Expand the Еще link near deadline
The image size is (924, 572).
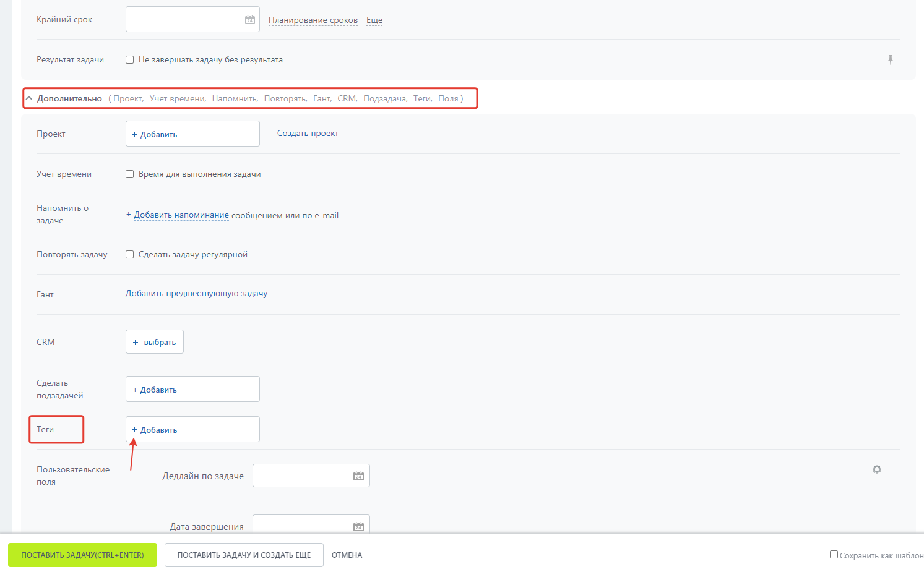[374, 20]
